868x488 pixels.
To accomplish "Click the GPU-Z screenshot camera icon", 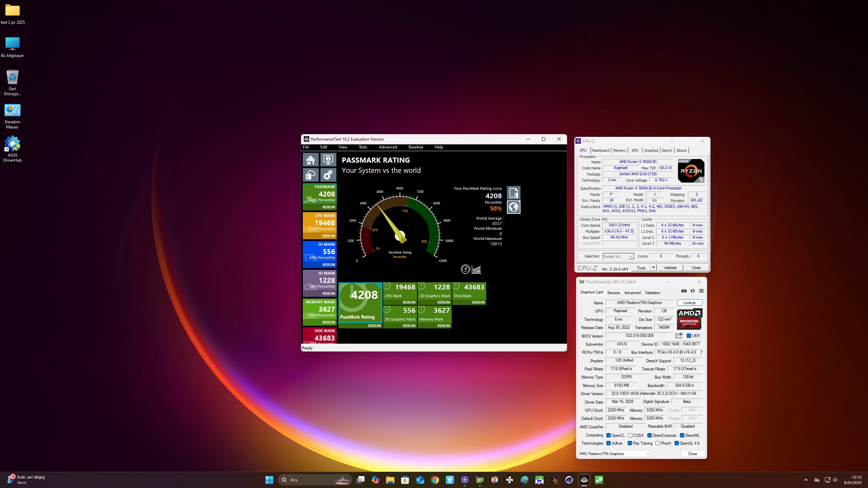I will (x=684, y=291).
